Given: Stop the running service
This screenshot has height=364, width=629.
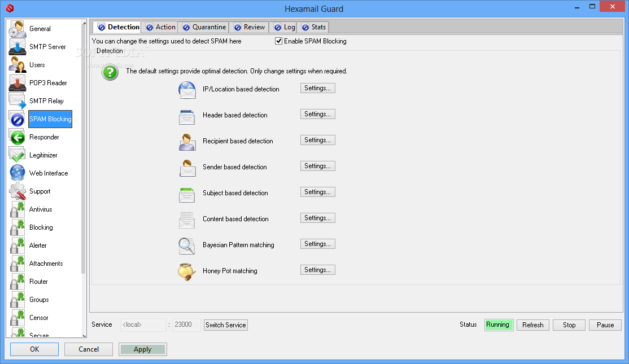Looking at the screenshot, I should [569, 325].
